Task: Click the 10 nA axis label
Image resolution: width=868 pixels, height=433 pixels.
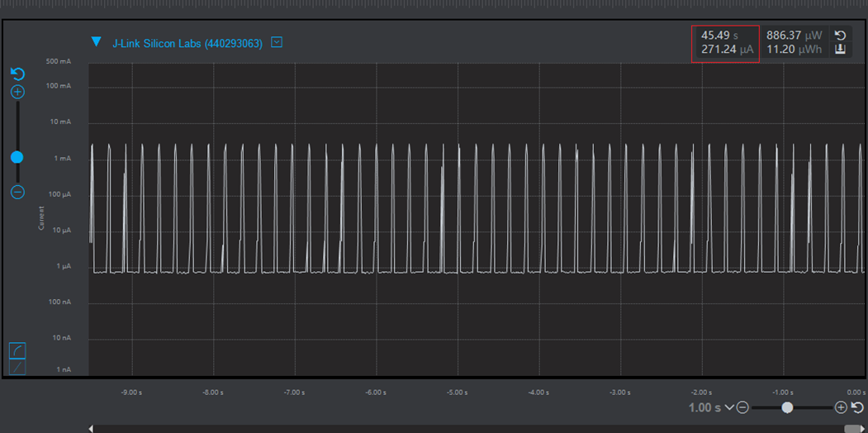Action: 61,338
